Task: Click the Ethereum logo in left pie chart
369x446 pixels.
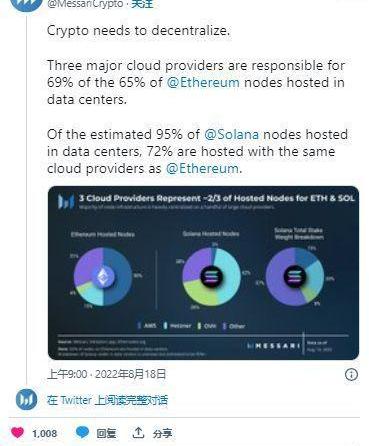Action: [x=103, y=276]
